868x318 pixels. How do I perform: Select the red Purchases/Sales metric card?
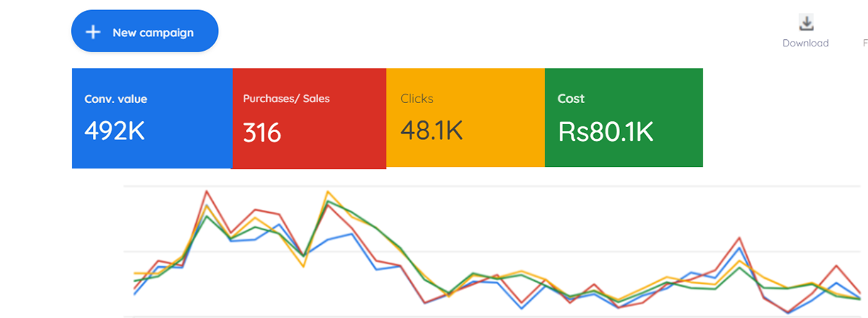tap(309, 118)
